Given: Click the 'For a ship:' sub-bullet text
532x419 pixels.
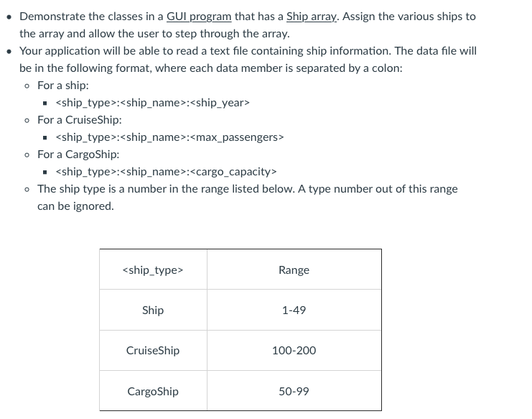Looking at the screenshot, I should tap(63, 86).
